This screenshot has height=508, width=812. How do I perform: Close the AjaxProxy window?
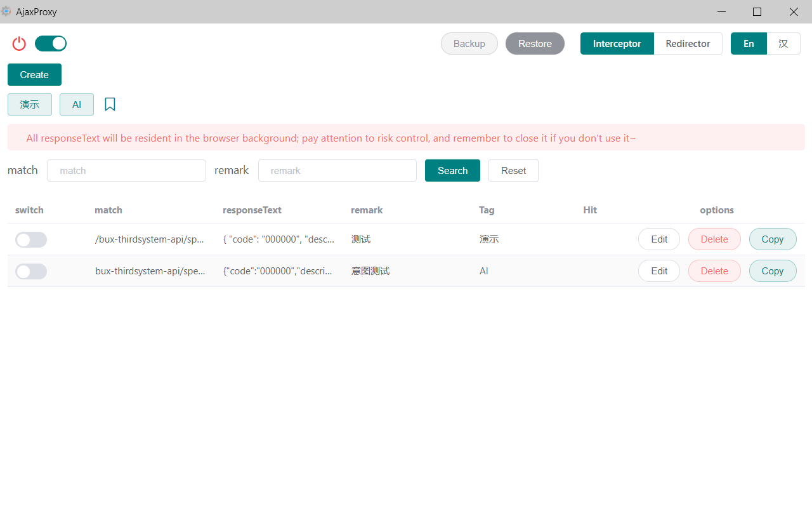(x=794, y=11)
